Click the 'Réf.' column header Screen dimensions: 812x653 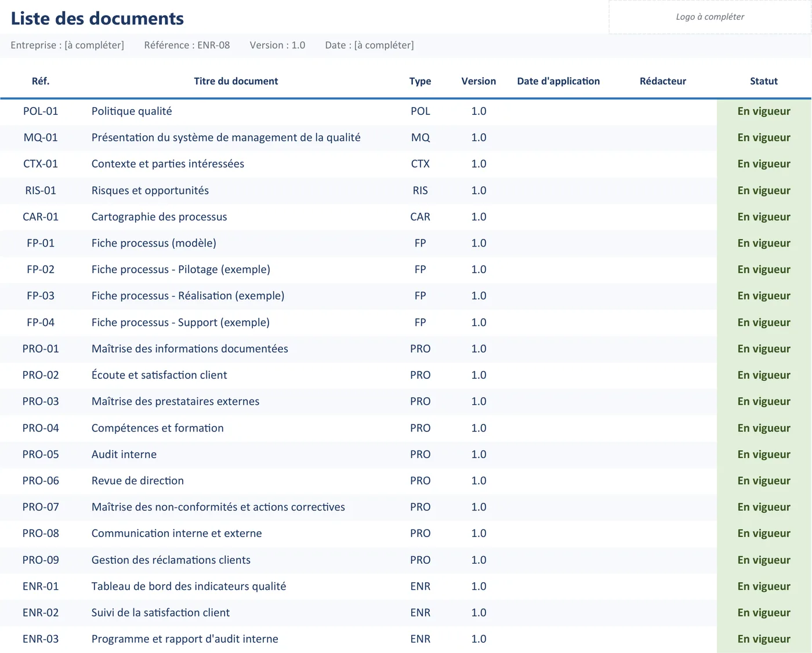tap(41, 81)
